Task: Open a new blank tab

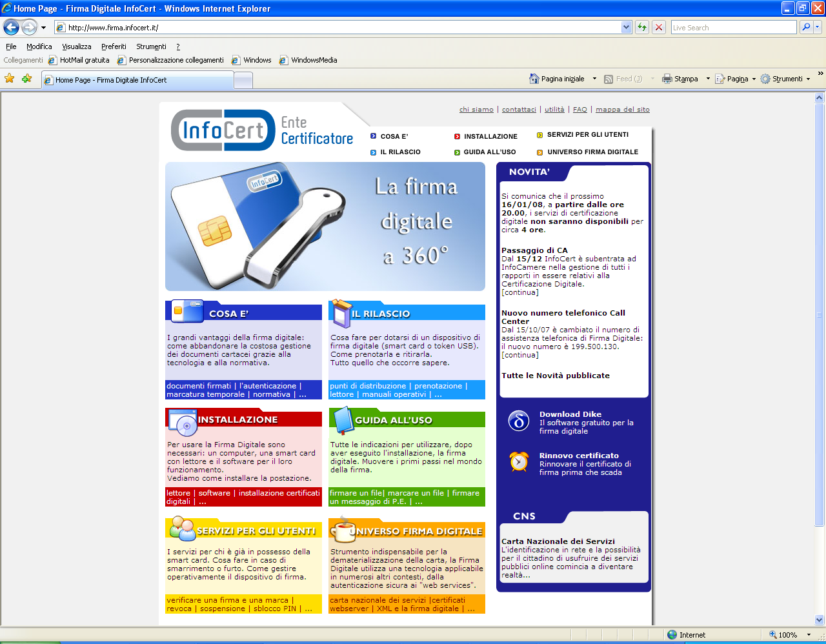Action: (x=243, y=80)
